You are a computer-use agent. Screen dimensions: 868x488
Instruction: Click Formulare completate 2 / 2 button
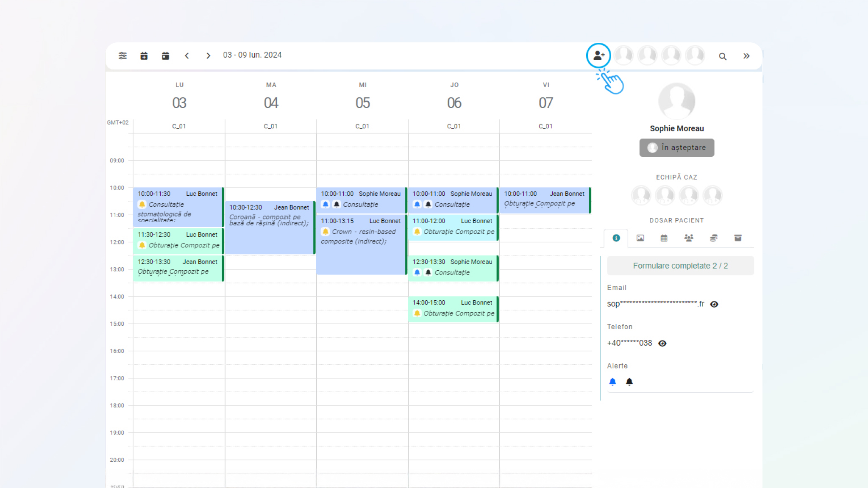680,266
